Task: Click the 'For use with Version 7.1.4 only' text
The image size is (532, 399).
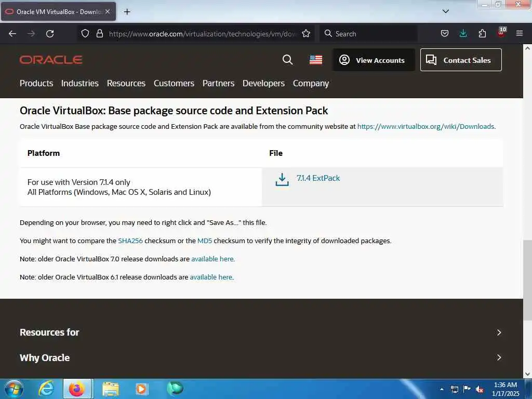Action: pos(79,182)
